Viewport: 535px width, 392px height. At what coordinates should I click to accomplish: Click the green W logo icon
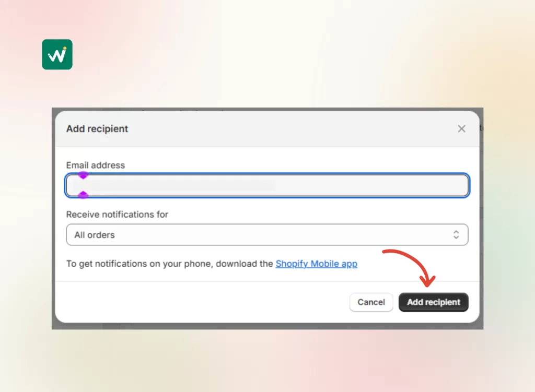click(x=57, y=54)
